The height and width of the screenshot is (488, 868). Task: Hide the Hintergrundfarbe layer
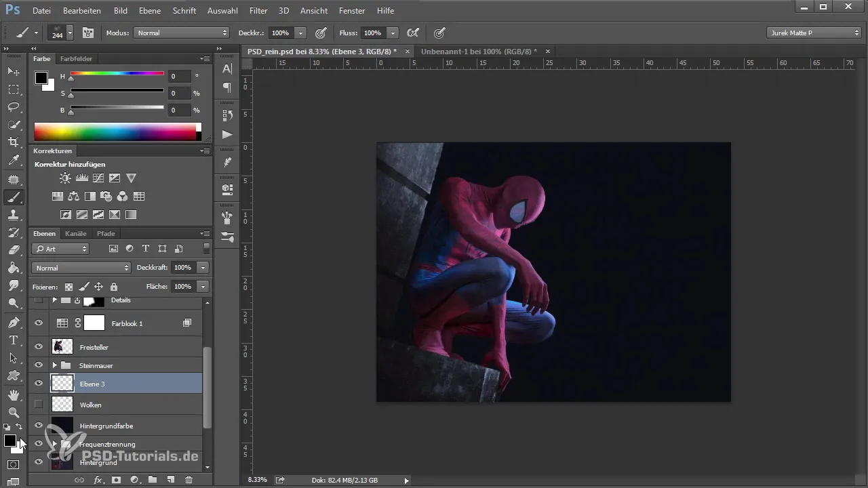pos(39,425)
